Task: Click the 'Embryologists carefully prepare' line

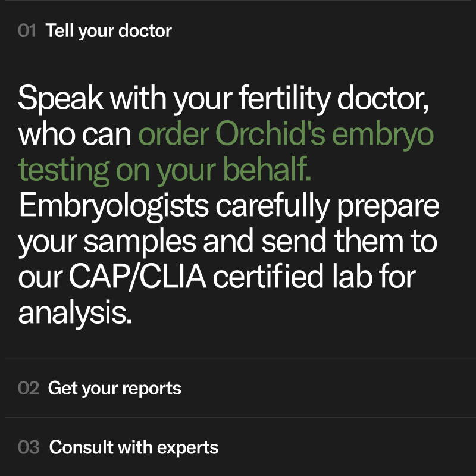Action: coord(229,206)
